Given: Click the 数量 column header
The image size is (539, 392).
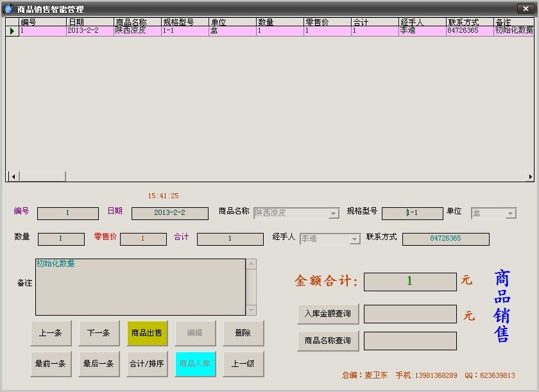Looking at the screenshot, I should (280, 22).
